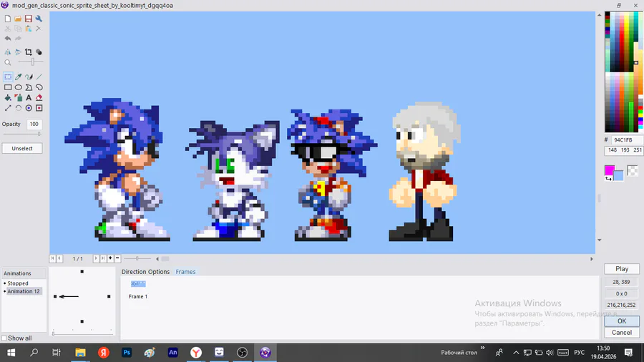The width and height of the screenshot is (644, 362).
Task: Select the Frame 1 thumbnail
Action: [138, 283]
